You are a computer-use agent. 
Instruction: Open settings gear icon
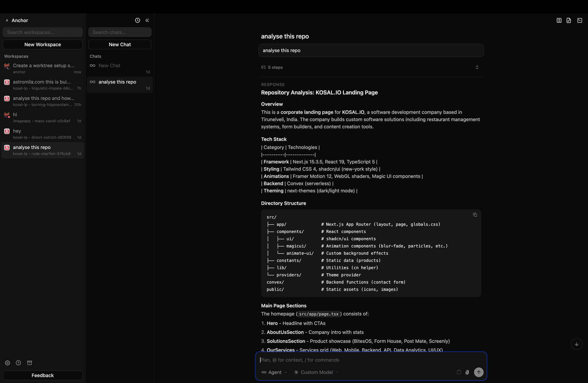point(8,363)
